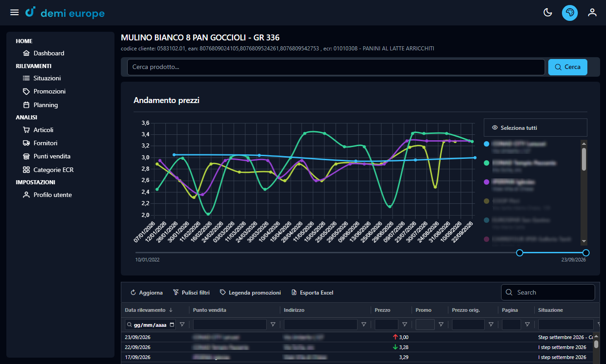Open the hamburger navigation menu

coord(15,13)
